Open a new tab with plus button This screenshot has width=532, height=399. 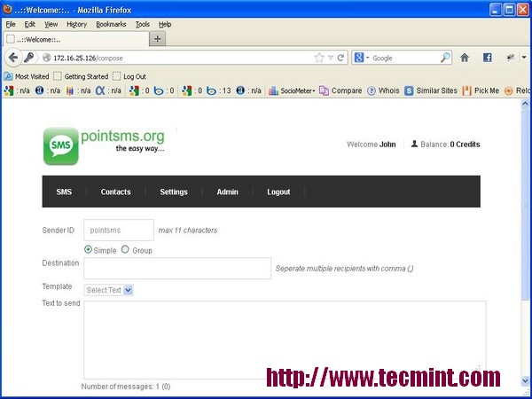pyautogui.click(x=158, y=39)
